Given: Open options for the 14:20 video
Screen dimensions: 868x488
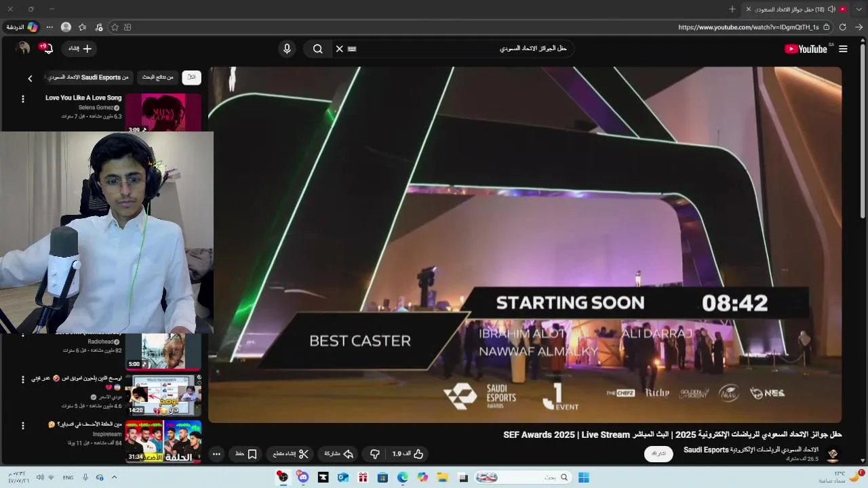Looking at the screenshot, I should click(x=22, y=380).
